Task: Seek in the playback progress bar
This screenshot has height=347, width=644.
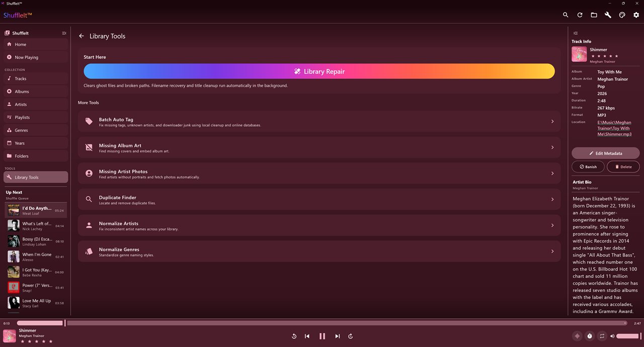Action: click(322, 323)
